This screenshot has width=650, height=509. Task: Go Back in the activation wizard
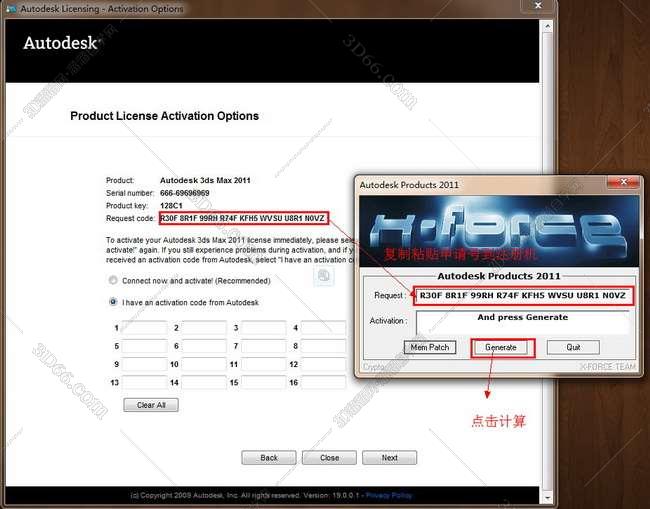click(x=269, y=458)
